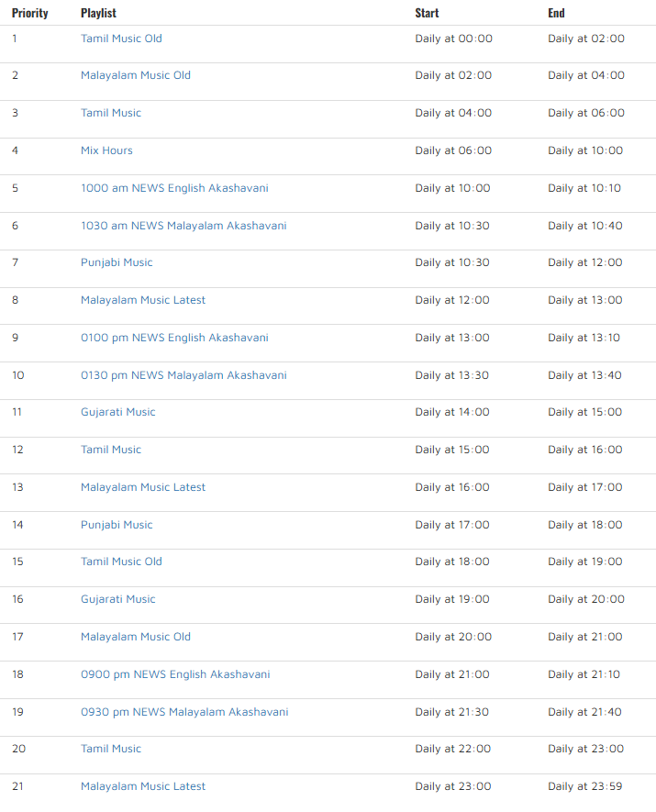Open Tamil Music Old in priority 1 row
656x812 pixels.
point(121,39)
